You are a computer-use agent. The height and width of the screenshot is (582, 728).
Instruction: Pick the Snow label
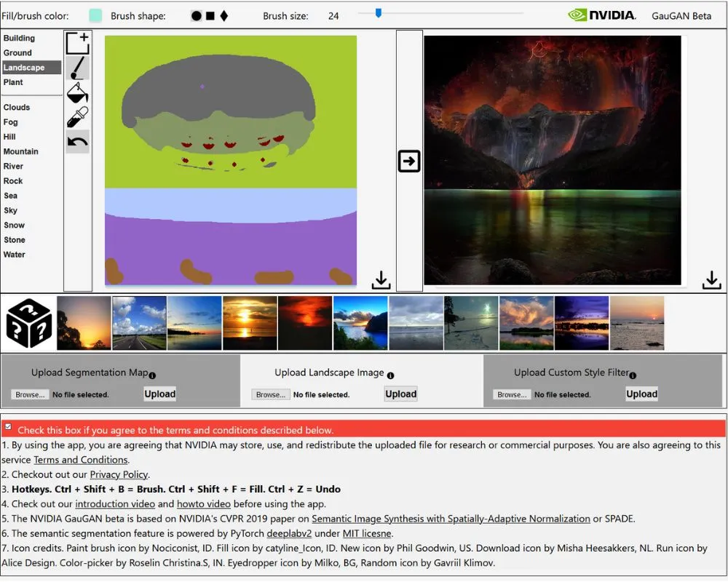[14, 225]
